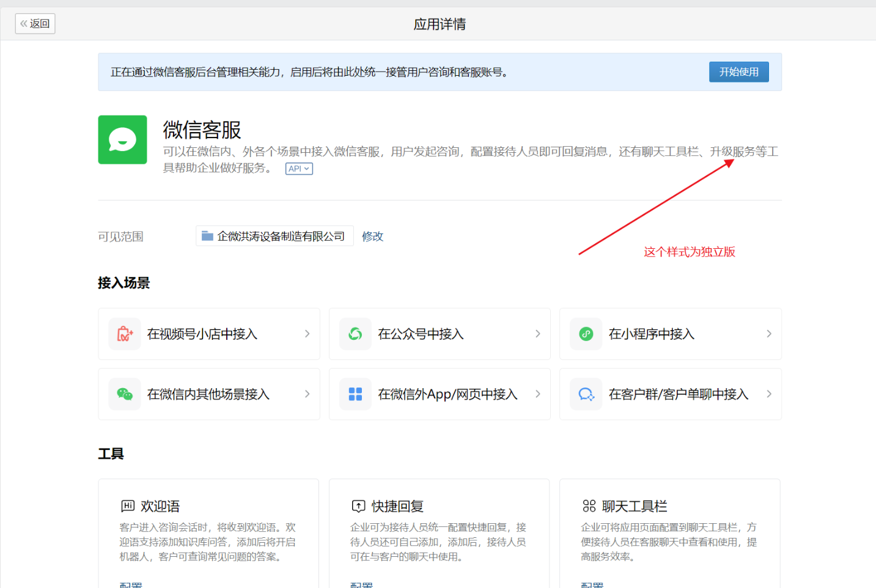
Task: Open 在微信外App/网页中接入 label
Action: click(447, 394)
